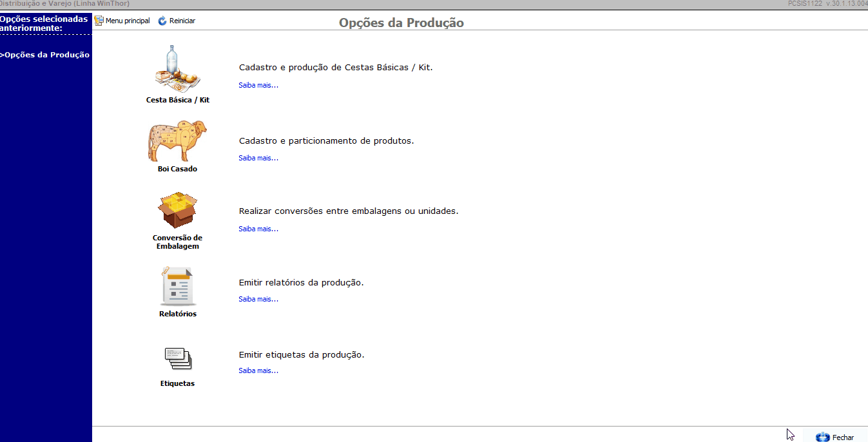Open Saiba mais for particionamento de produtos
This screenshot has height=442, width=868.
[258, 158]
